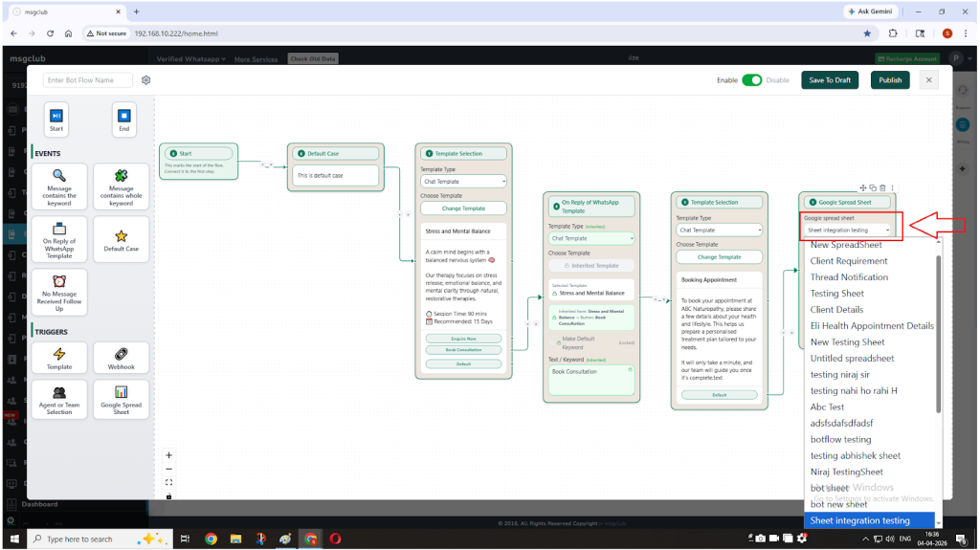This screenshot has height=550, width=980.
Task: Open Template Type dropdown in On Reply node
Action: click(x=590, y=238)
